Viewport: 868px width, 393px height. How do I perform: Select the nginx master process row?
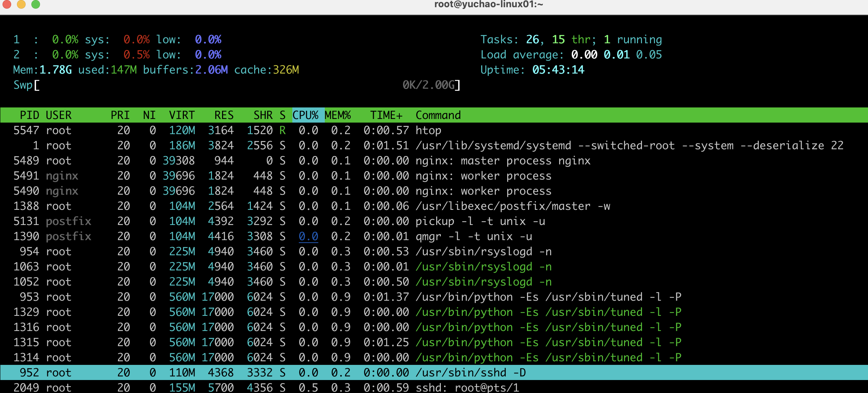[x=503, y=161]
